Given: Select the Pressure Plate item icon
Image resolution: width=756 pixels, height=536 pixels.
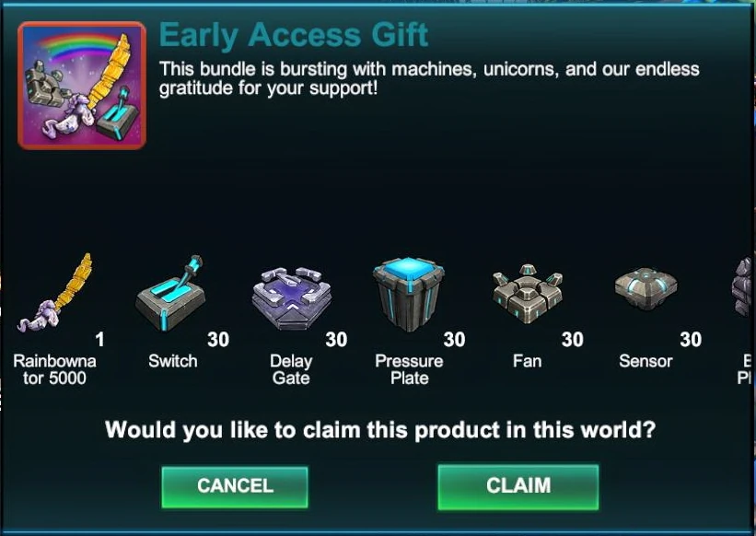Looking at the screenshot, I should click(409, 294).
